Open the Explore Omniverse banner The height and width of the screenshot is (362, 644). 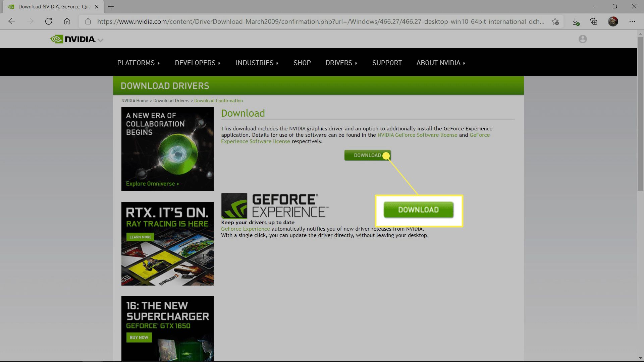point(167,149)
